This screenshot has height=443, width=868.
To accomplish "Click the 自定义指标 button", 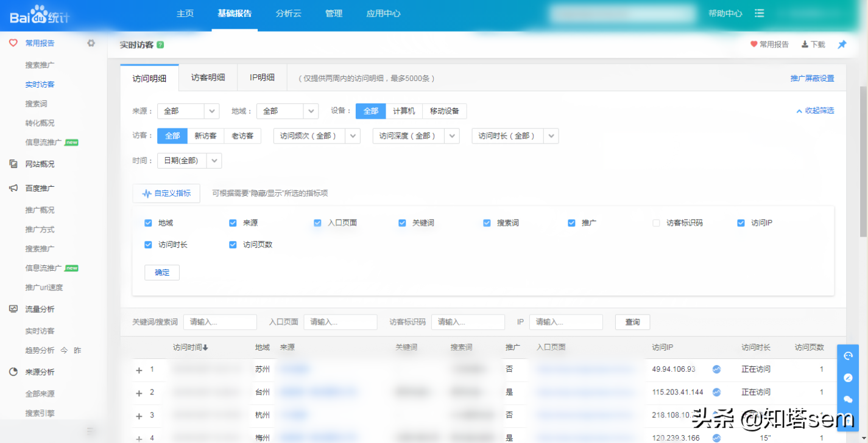I will 166,194.
